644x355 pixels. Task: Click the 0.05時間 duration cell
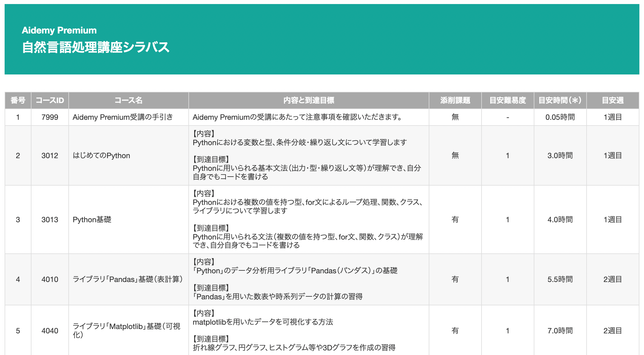(560, 117)
